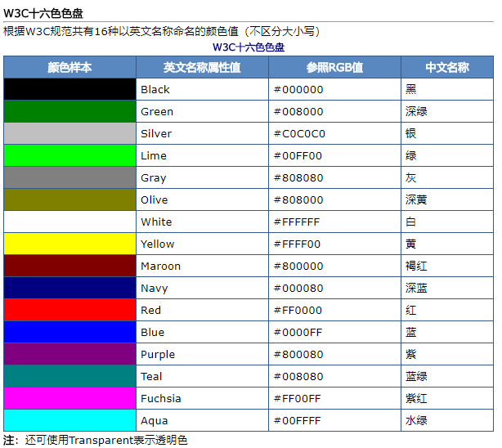Click the '#008080' RGB value

coord(298,377)
